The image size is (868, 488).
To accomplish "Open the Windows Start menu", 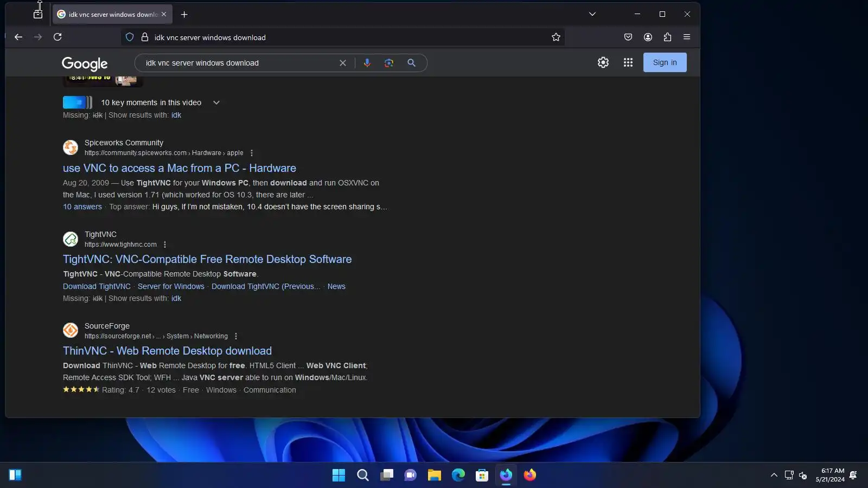I will click(339, 475).
